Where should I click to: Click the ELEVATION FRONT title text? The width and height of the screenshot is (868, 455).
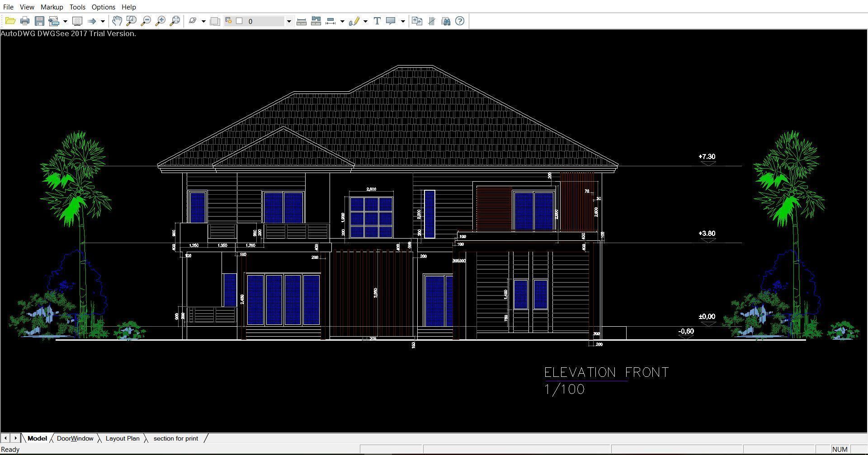(x=607, y=372)
